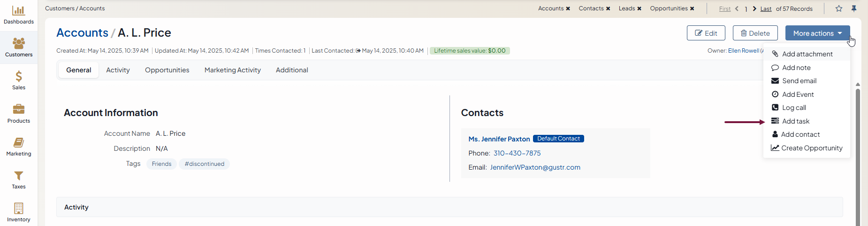Go to next record chevron

point(754,8)
